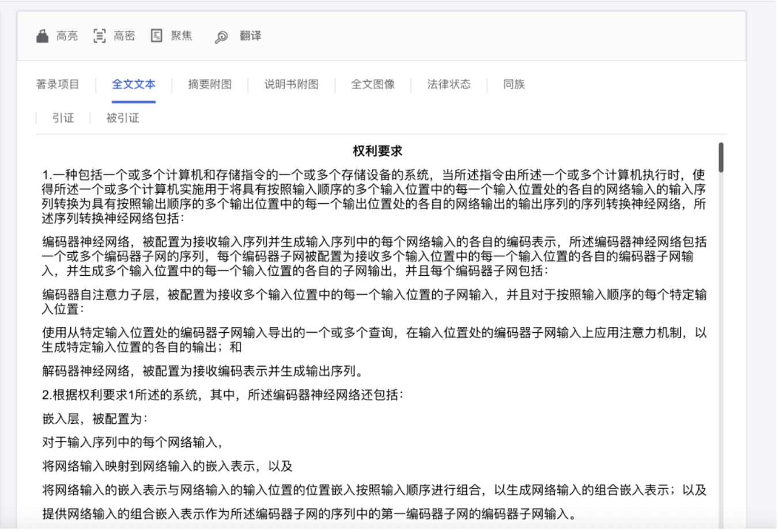Click the 高密 dense-view icon

pos(99,36)
